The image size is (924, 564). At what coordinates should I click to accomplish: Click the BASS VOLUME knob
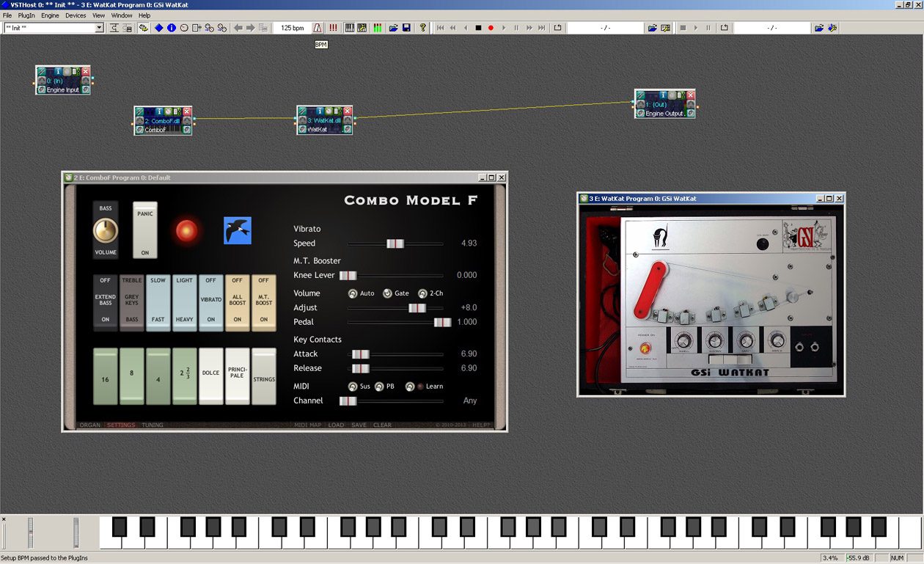106,230
